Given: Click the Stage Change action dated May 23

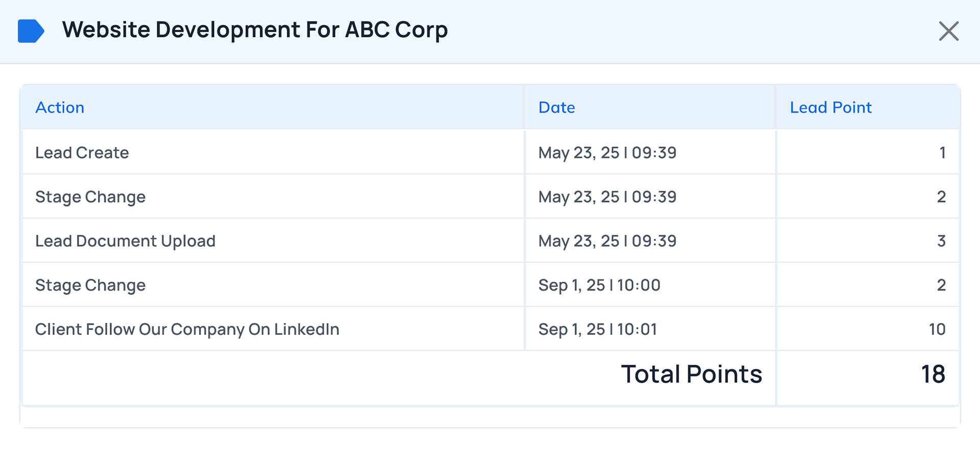Looking at the screenshot, I should 90,197.
